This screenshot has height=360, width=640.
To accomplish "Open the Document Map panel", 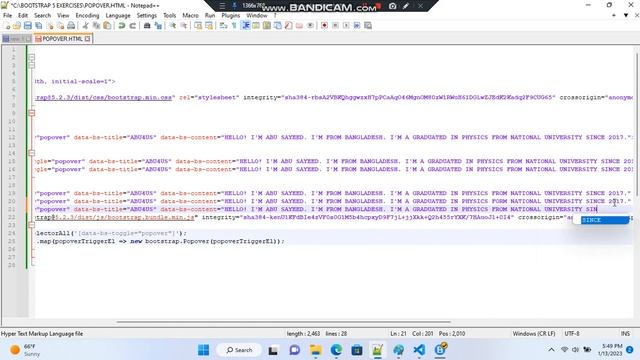I will coord(267,26).
